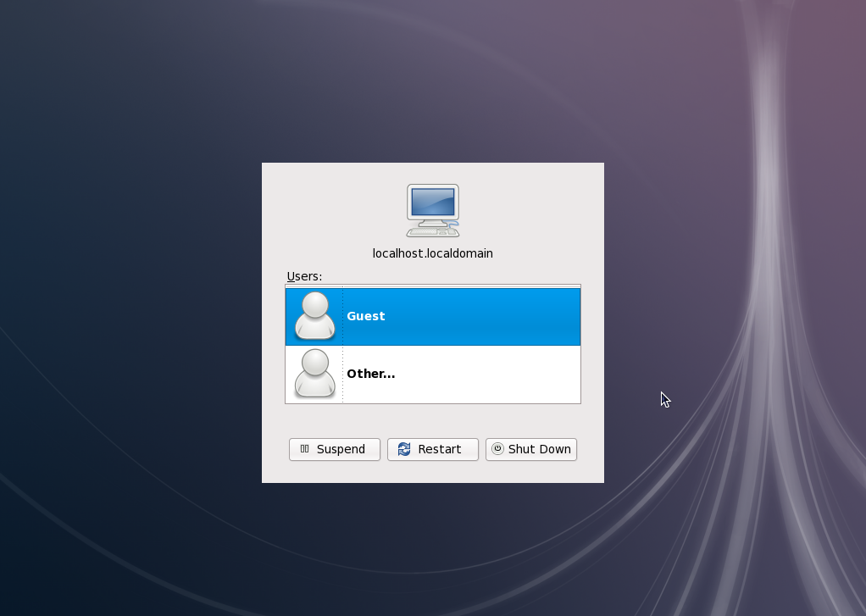
Task: Select the Guest user name text
Action: (x=366, y=316)
